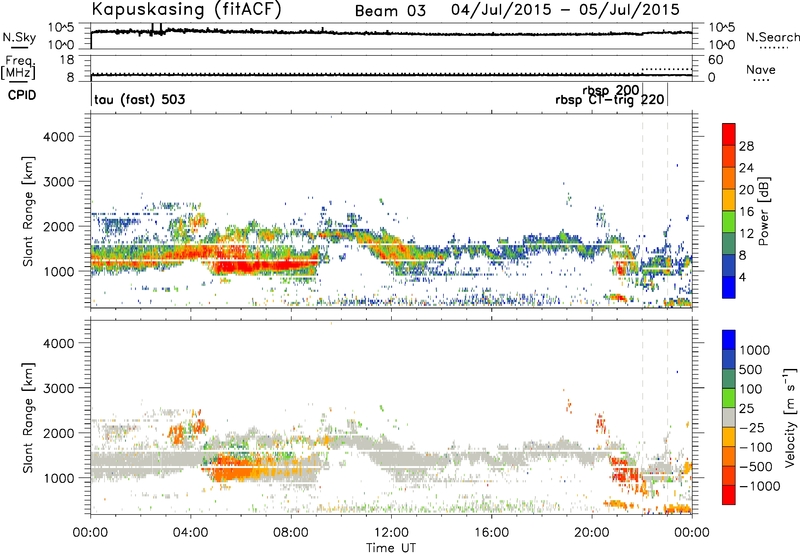Click the '28' tick on Power scale
This screenshot has height=554, width=800.
click(x=746, y=146)
